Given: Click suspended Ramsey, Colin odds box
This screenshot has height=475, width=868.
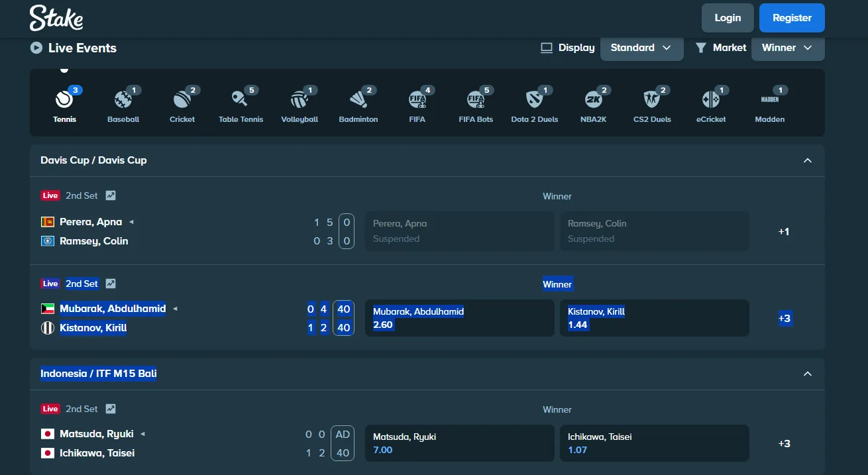Looking at the screenshot, I should coord(655,231).
